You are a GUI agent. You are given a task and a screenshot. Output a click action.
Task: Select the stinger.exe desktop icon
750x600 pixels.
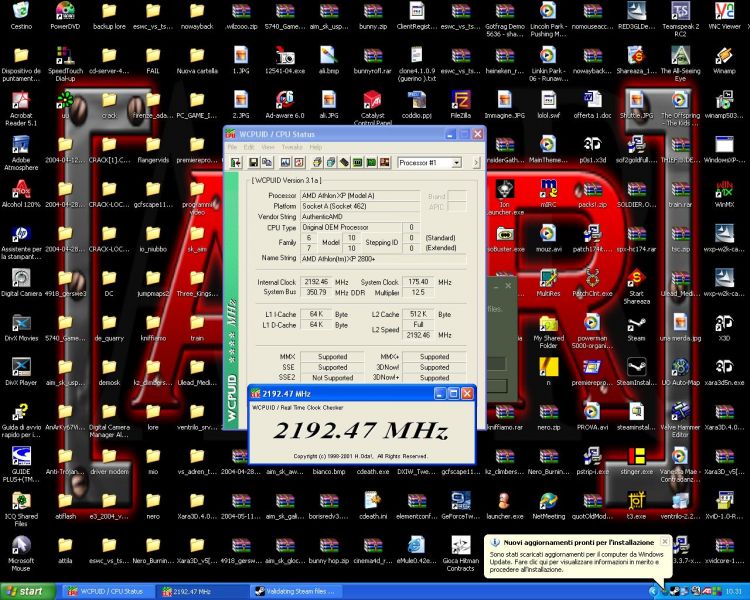coord(636,461)
